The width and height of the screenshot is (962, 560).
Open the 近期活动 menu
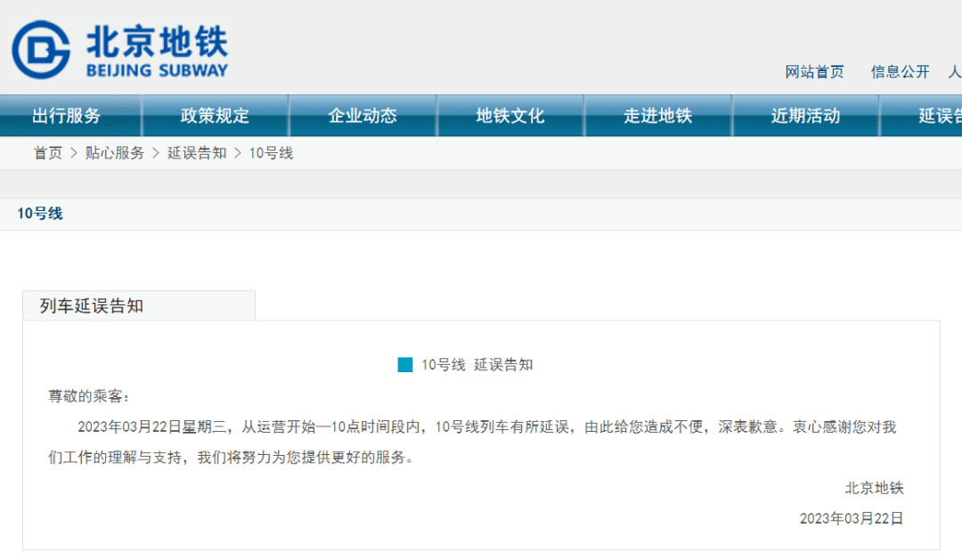805,116
